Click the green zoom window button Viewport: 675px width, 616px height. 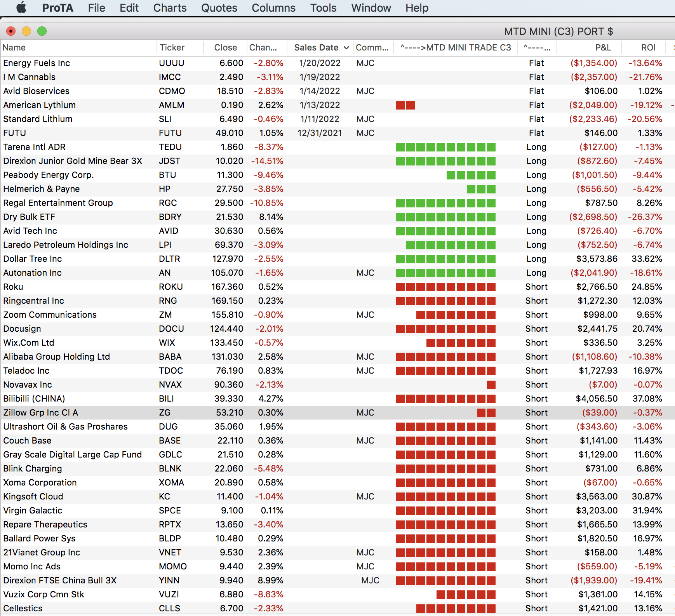[42, 31]
